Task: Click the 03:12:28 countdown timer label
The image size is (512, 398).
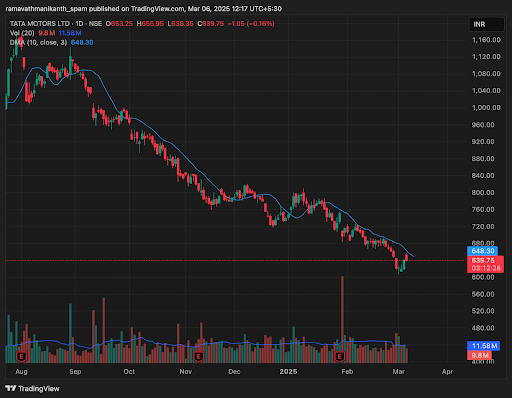Action: tap(486, 268)
